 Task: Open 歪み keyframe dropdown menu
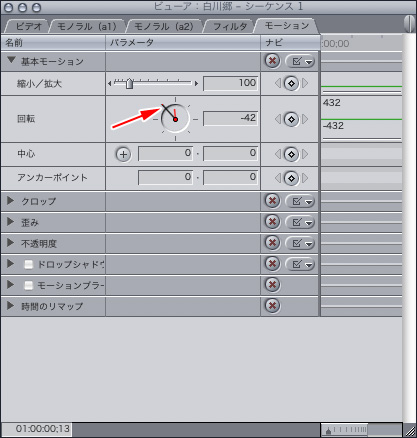(300, 222)
